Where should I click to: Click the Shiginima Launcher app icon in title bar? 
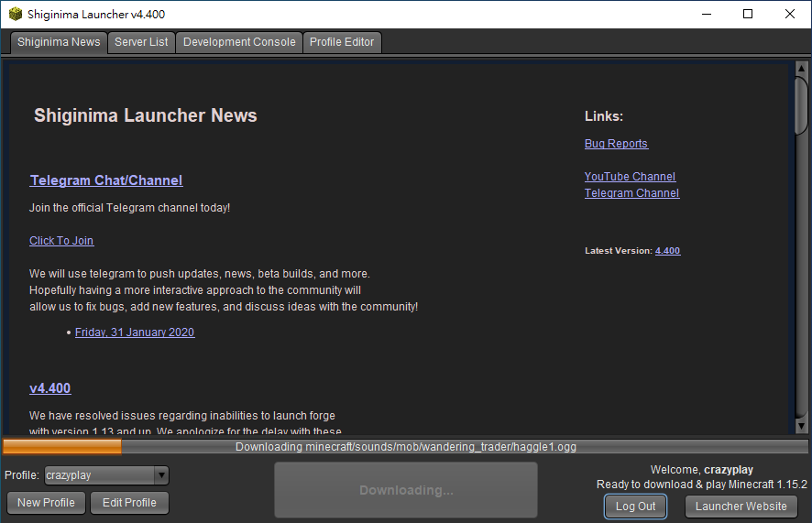pyautogui.click(x=16, y=14)
